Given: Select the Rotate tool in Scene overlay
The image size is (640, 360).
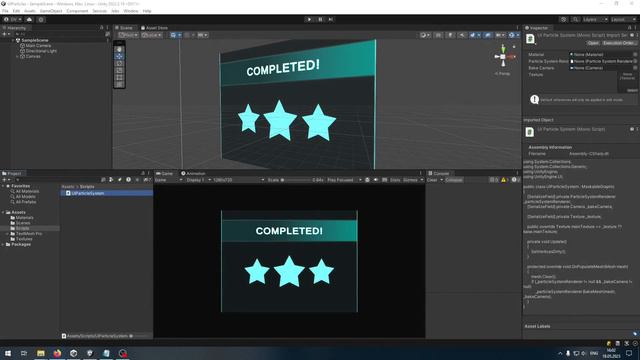Looking at the screenshot, I should 119,63.
